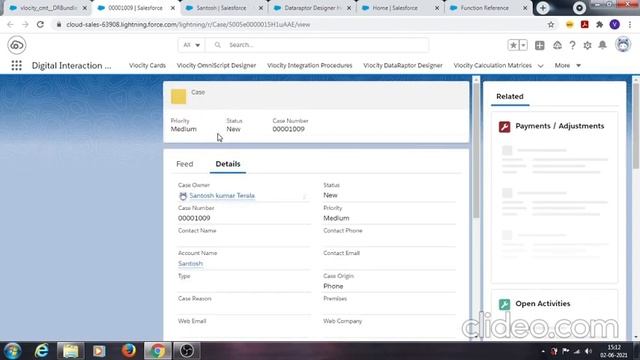Screen dimensions: 640x360
Task: Click the change owner icon
Action: pyautogui.click(x=304, y=197)
